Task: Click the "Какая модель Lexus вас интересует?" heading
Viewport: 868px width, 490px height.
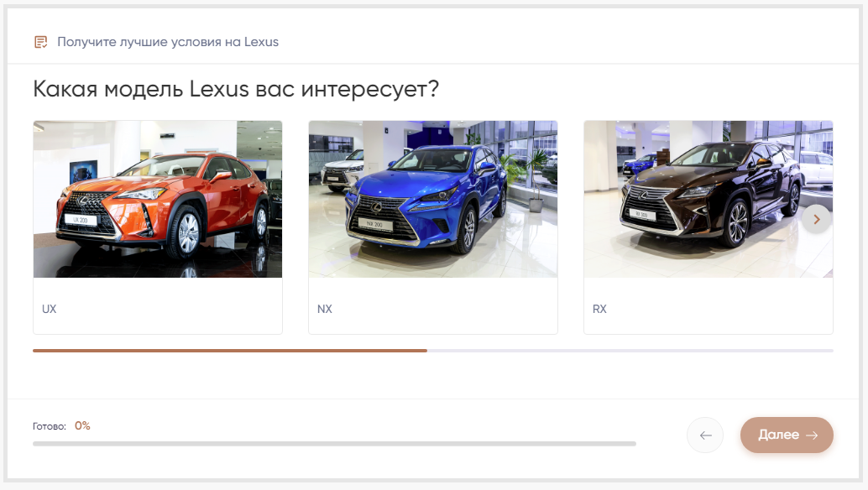Action: [237, 89]
